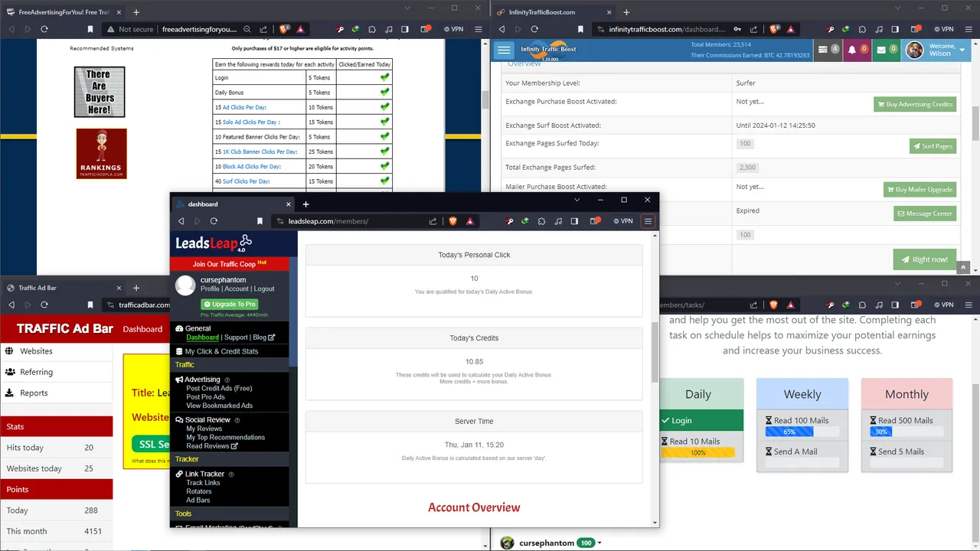Click Buy Advertising Credits button
This screenshot has width=980, height=551.
[915, 105]
